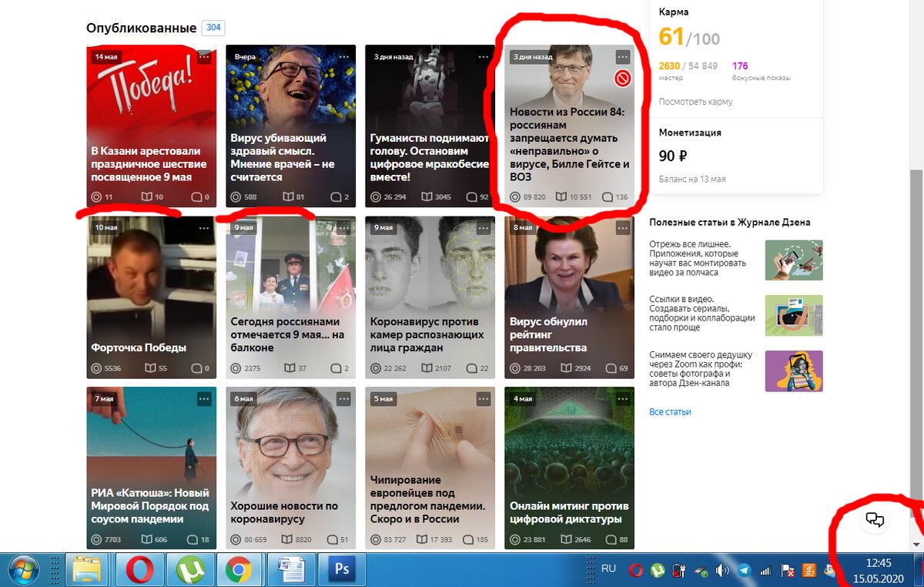This screenshot has height=587, width=924.
Task: Click the RU language indicator in taskbar
Action: (608, 569)
